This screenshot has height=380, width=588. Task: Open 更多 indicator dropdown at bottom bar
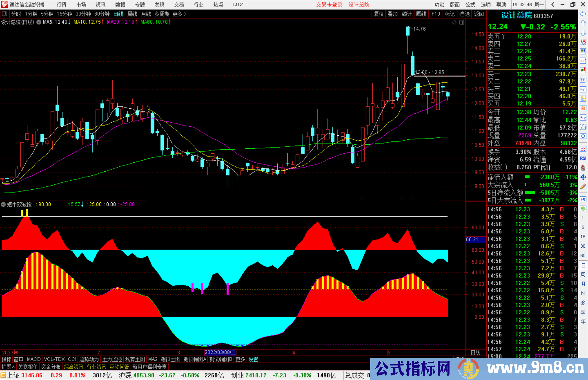pyautogui.click(x=240, y=359)
